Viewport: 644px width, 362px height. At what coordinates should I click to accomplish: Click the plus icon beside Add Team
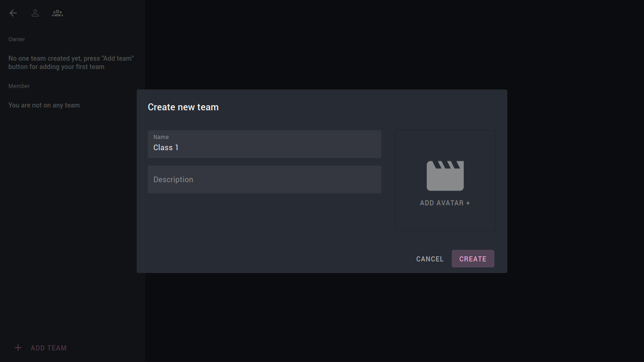tap(18, 348)
